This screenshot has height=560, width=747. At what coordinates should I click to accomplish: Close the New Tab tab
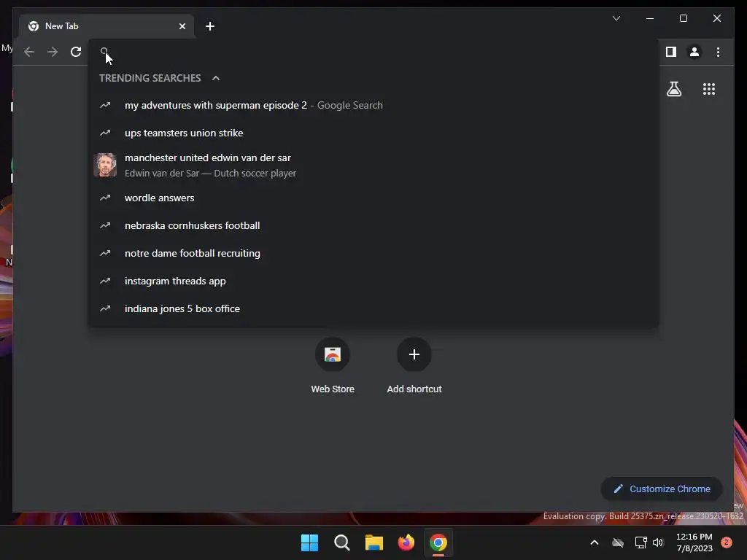point(182,26)
